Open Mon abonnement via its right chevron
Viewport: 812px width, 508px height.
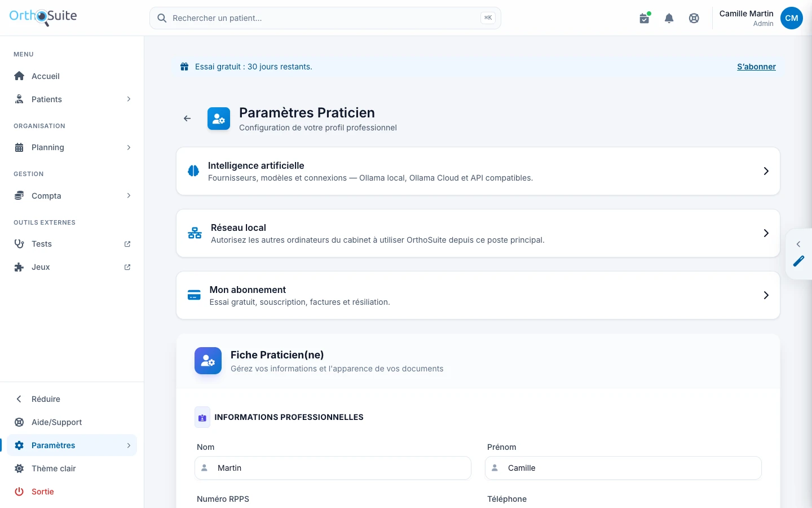766,295
